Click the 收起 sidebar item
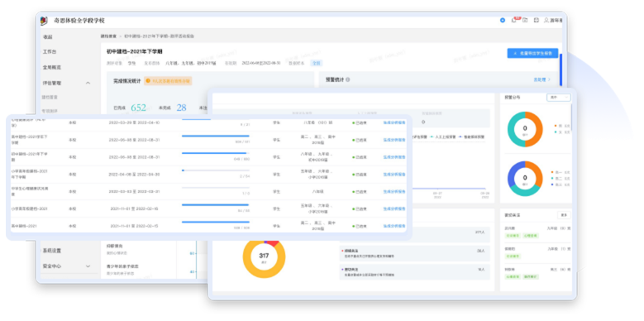The height and width of the screenshot is (321, 644). tap(48, 36)
